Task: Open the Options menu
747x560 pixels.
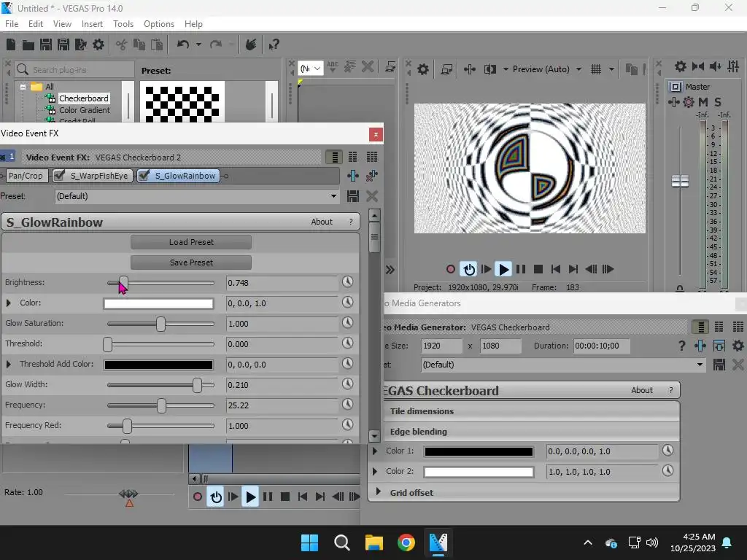Action: (158, 24)
